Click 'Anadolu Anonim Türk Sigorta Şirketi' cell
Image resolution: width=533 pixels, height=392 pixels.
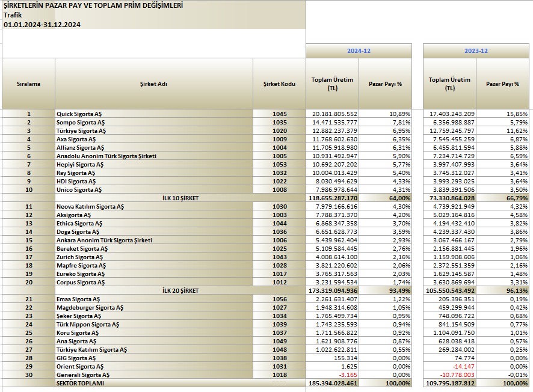pyautogui.click(x=153, y=156)
